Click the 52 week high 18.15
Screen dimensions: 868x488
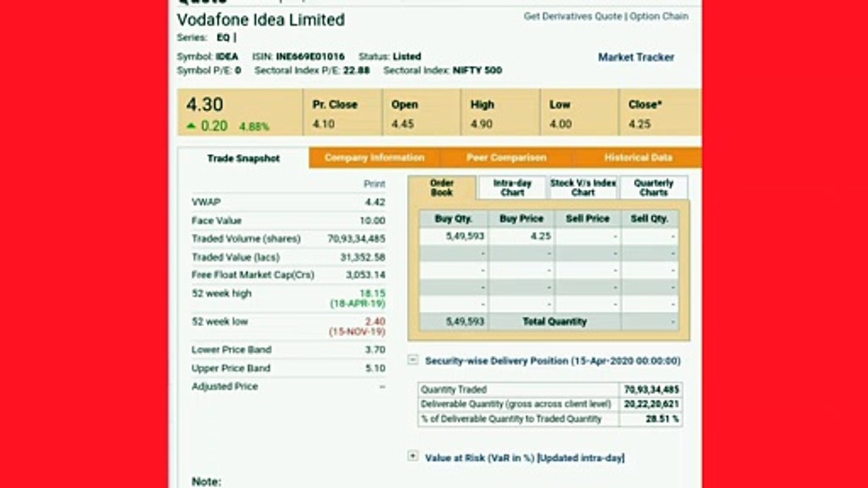tap(374, 293)
